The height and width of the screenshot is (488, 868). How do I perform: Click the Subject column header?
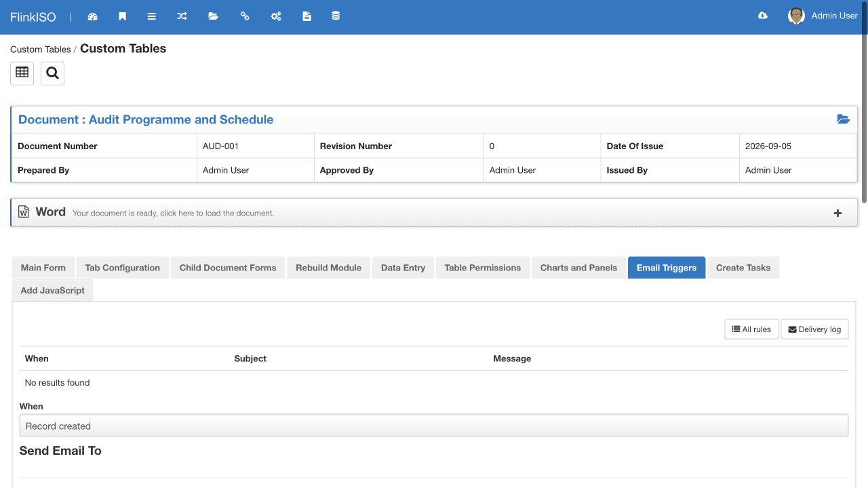250,359
